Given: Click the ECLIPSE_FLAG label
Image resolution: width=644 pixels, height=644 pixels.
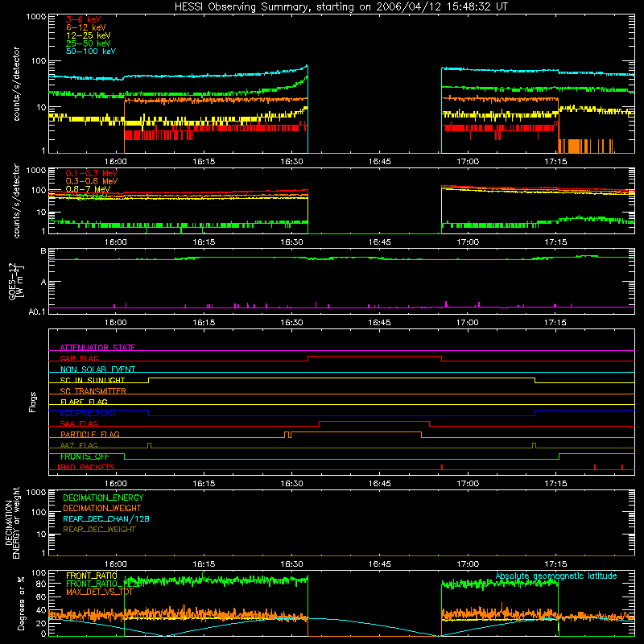Looking at the screenshot, I should (x=88, y=413).
